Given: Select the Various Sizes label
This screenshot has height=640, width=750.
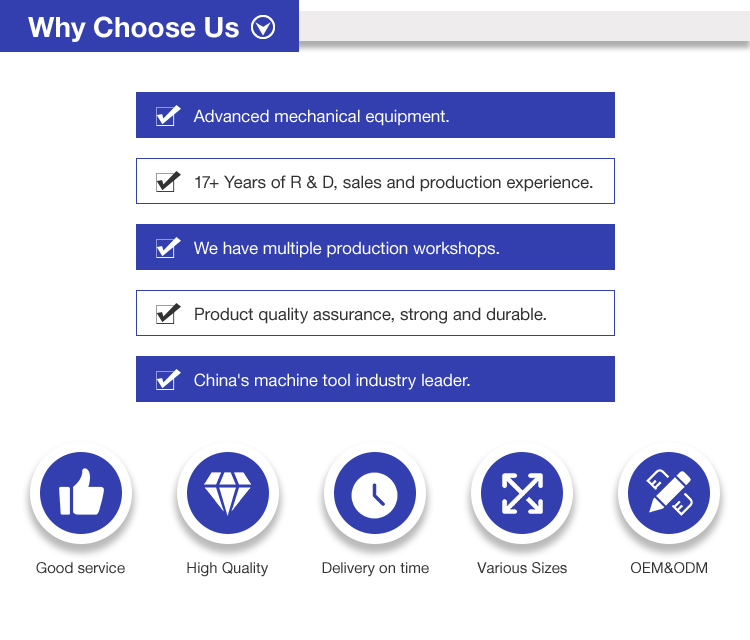Looking at the screenshot, I should [521, 568].
